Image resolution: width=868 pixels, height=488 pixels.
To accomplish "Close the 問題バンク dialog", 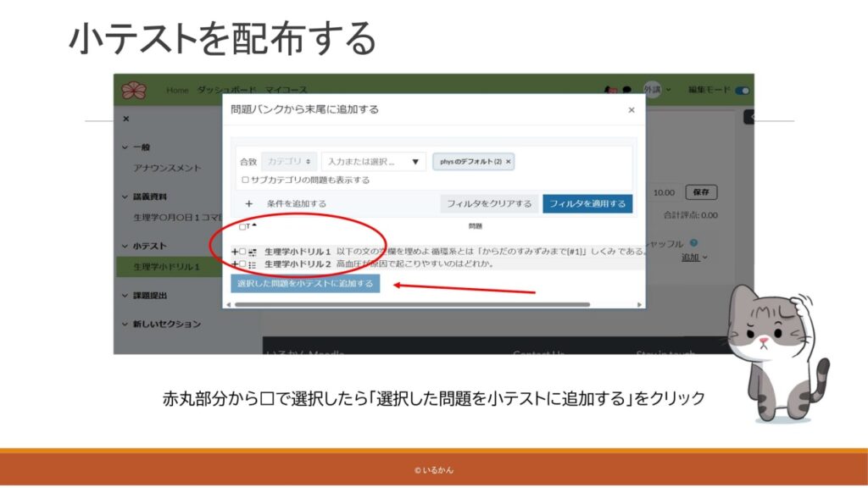I will click(631, 109).
